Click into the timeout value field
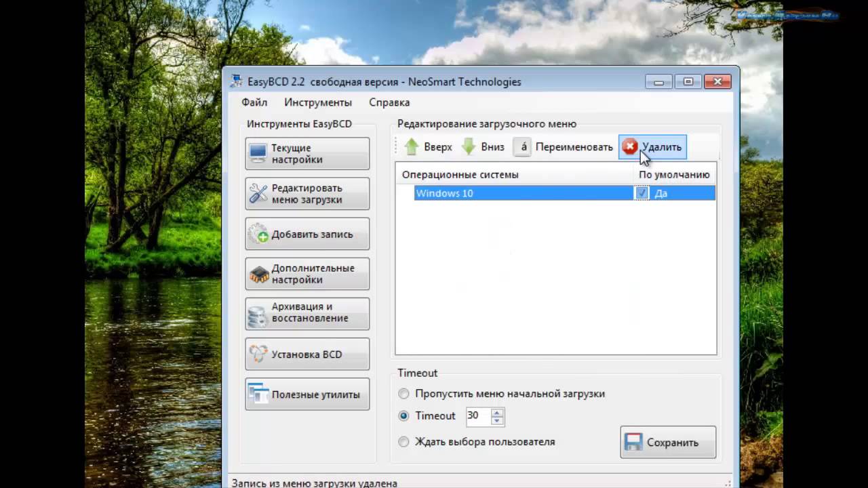Viewport: 868px width, 488px height. click(477, 416)
